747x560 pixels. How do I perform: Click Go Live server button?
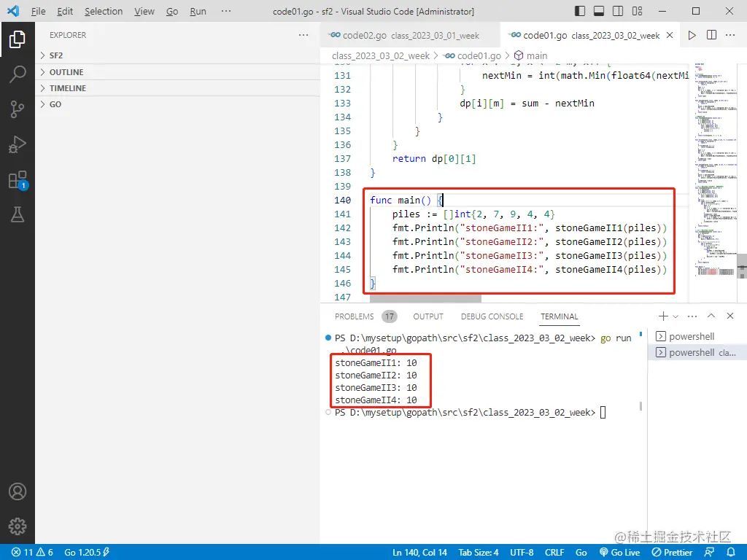[619, 553]
